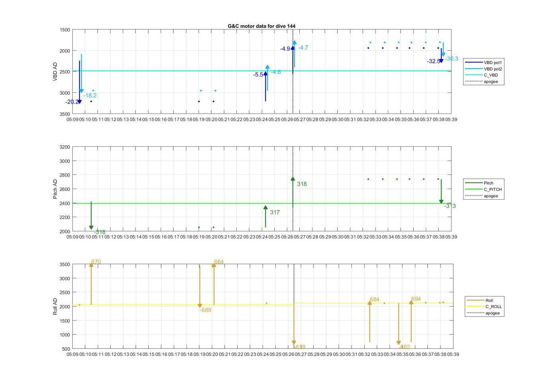Click the "05:09" x-axis tick on VBD plot
The image size is (557, 392).
click(x=72, y=119)
